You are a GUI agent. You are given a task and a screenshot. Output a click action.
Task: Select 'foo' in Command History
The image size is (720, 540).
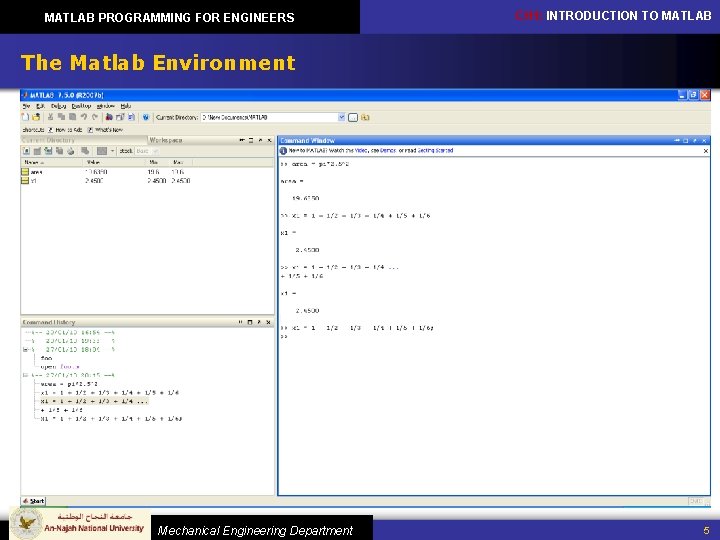point(46,358)
